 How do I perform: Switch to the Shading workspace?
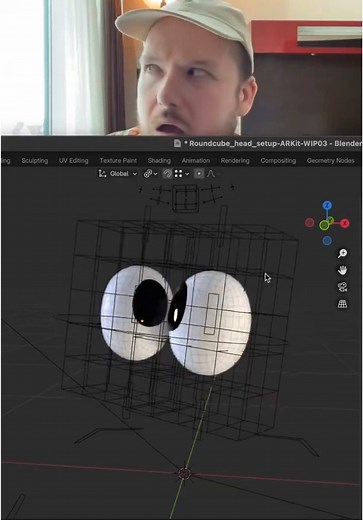tap(159, 161)
